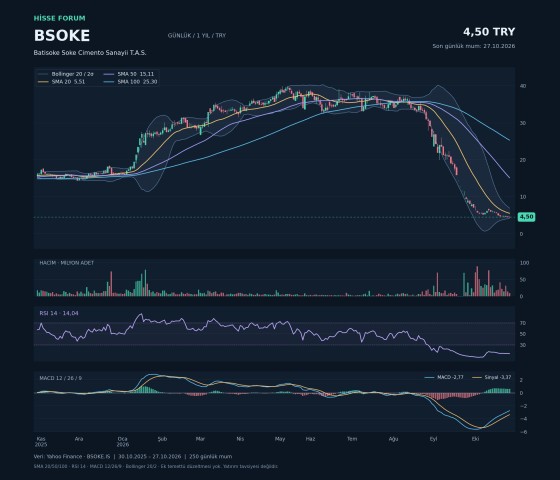Select the BSOKE ticker title
Viewport: 560px width, 480px height.
tap(62, 36)
